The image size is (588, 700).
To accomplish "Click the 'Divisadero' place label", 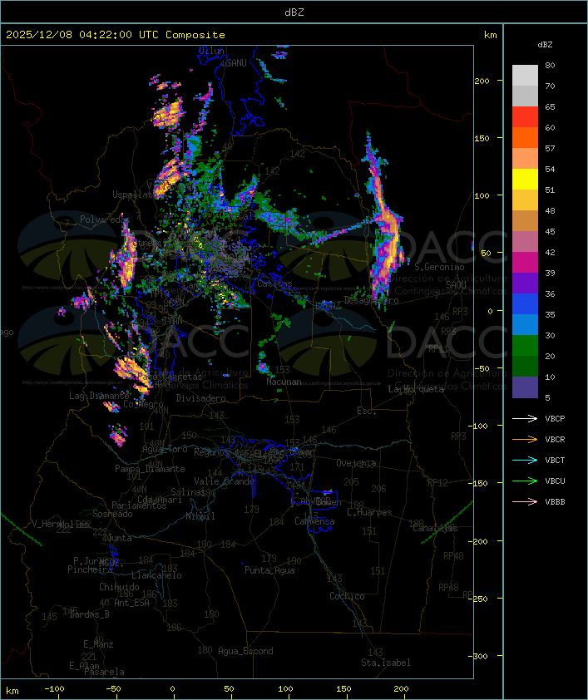I will 200,397.
